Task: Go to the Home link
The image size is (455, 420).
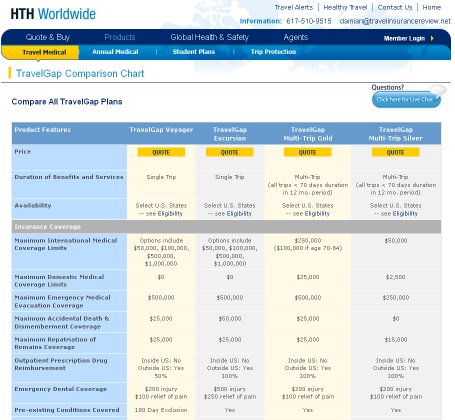Action: pos(432,7)
